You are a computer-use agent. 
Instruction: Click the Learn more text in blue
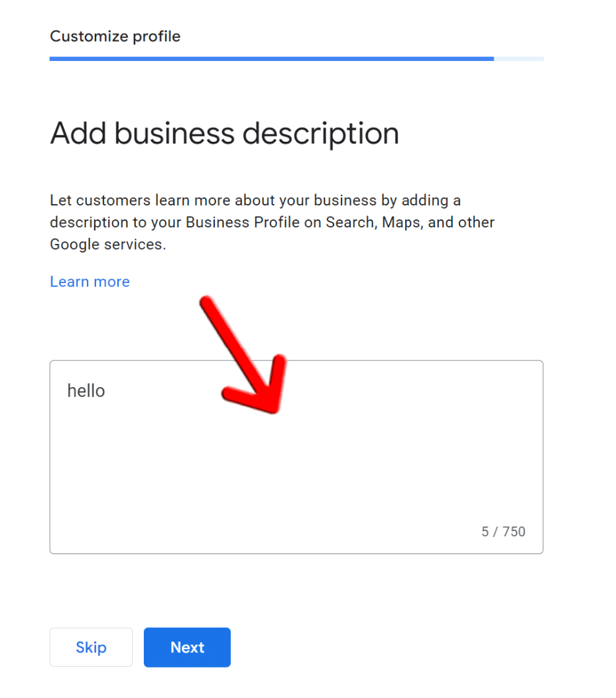tap(90, 281)
